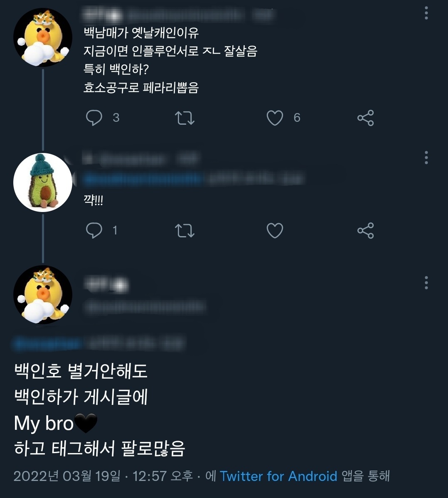Open more options for the bottom tweet
Viewport: 448px width, 498px height.
pos(426,283)
